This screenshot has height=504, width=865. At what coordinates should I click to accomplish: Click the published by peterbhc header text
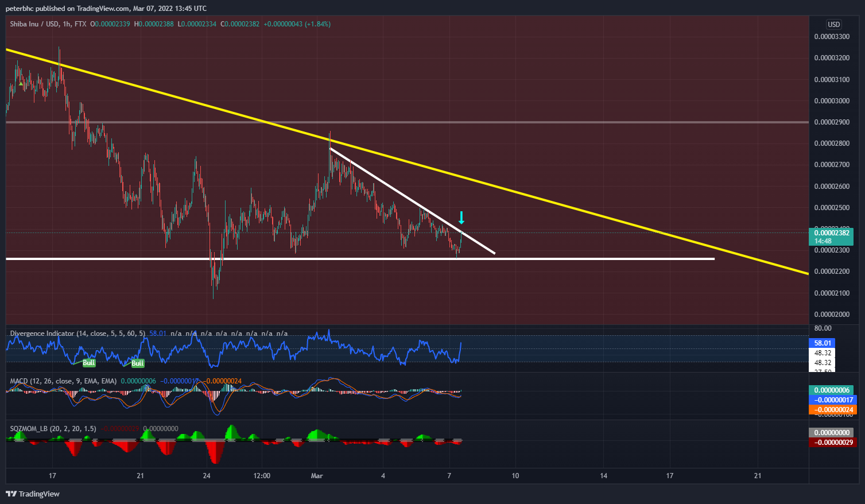[106, 9]
